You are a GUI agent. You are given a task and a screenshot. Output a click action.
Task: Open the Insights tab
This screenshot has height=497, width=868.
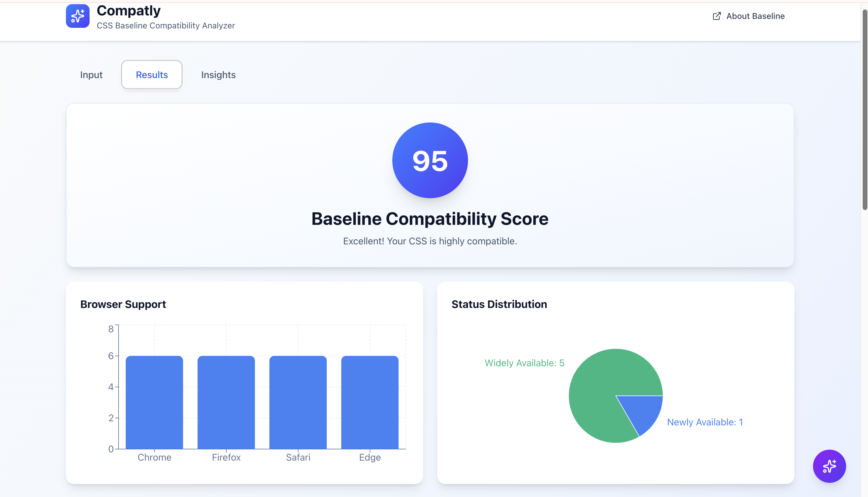point(218,75)
